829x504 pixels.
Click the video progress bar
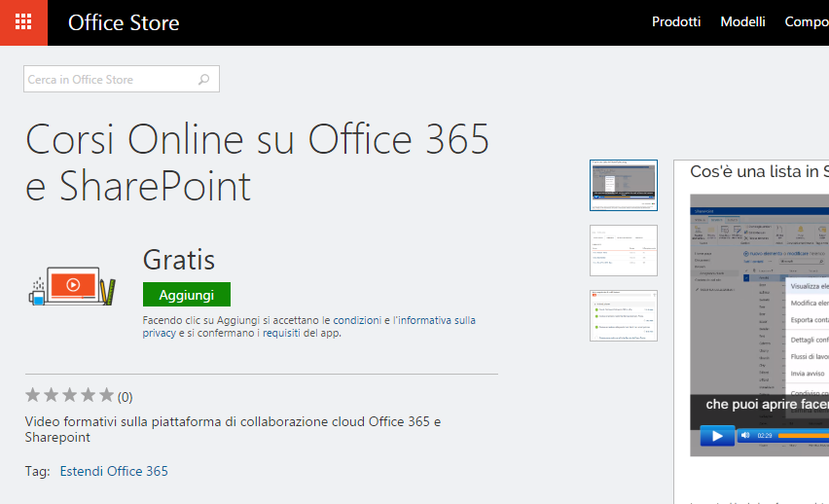tap(803, 436)
